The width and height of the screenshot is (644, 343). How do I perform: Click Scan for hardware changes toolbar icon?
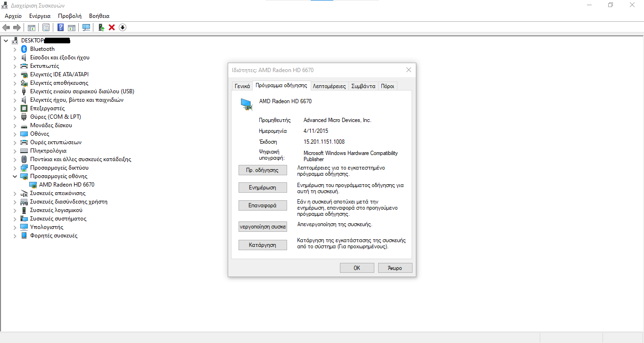(86, 27)
